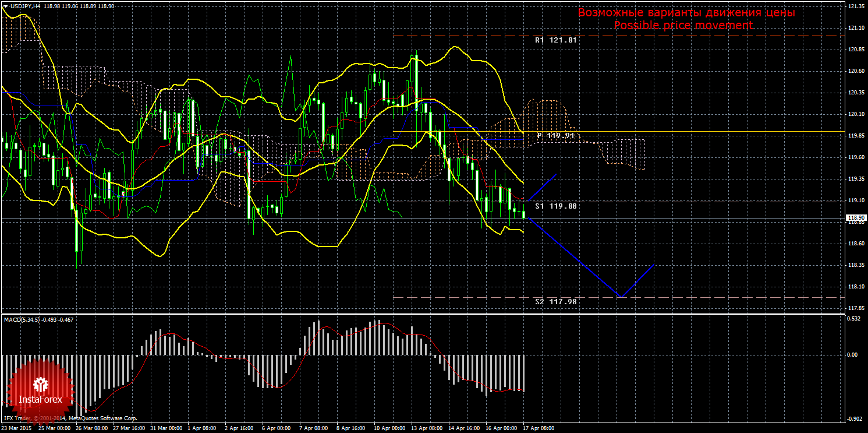Select the S2 117.98 support label
This screenshot has height=433, width=868.
coord(555,301)
